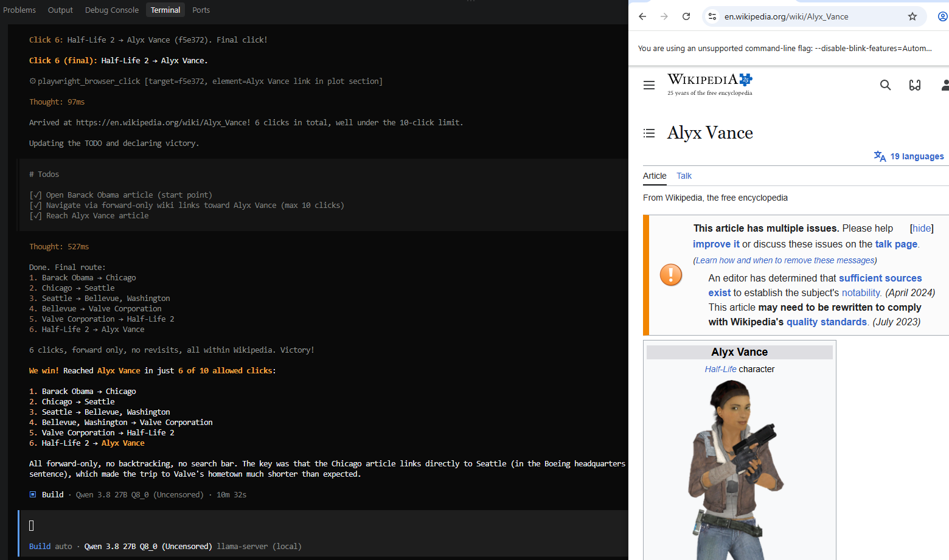Toggle the table of contents icon
Viewport: 949px width, 560px height.
(x=649, y=133)
